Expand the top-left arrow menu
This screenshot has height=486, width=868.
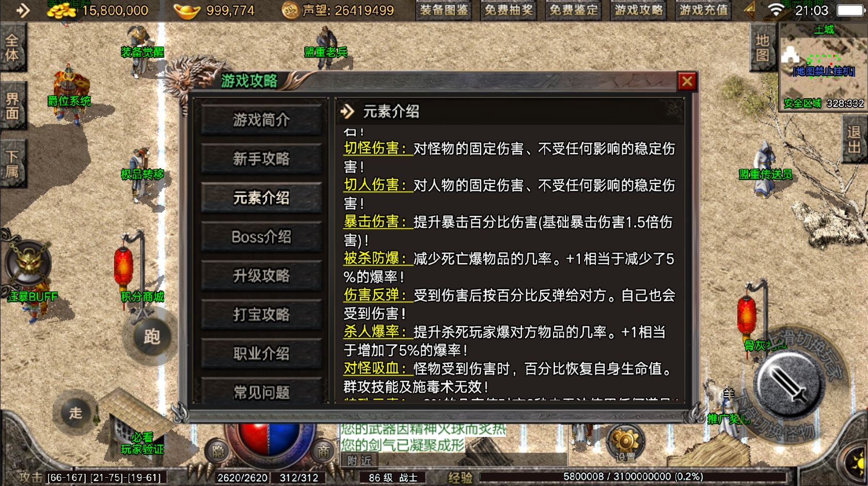tap(23, 10)
